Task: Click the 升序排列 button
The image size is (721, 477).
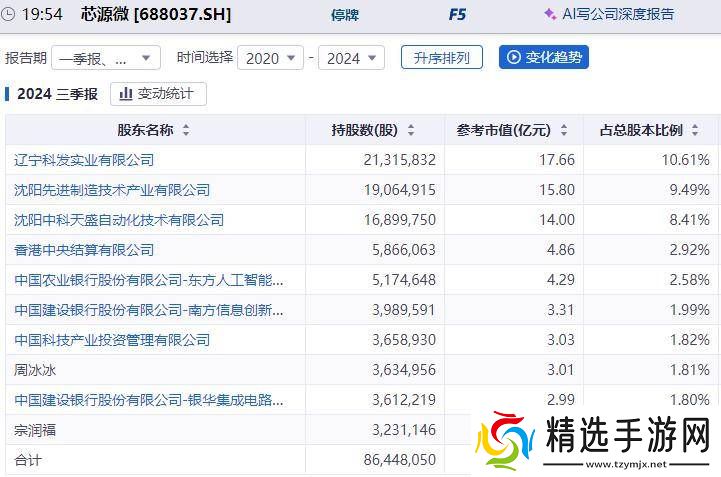Action: (441, 58)
